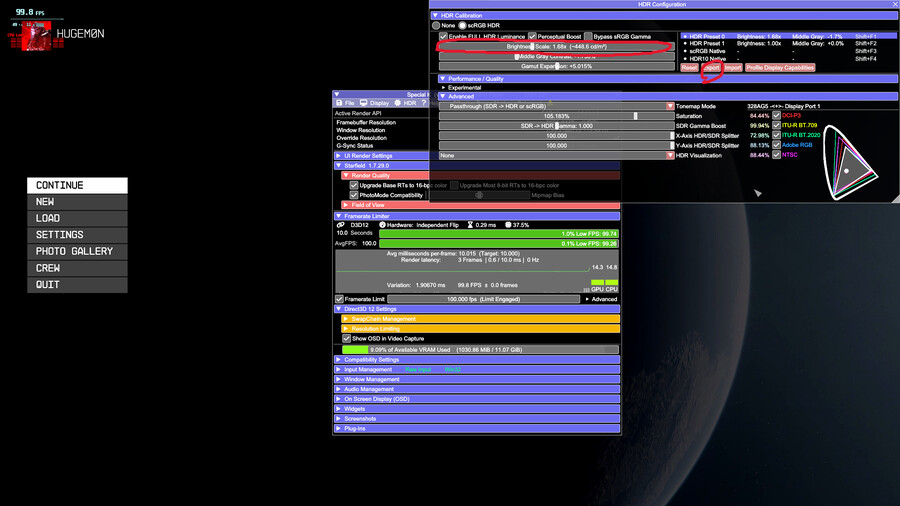Adjust the Brightness Scale slider
Image resolution: width=900 pixels, height=506 pixels.
pyautogui.click(x=556, y=46)
